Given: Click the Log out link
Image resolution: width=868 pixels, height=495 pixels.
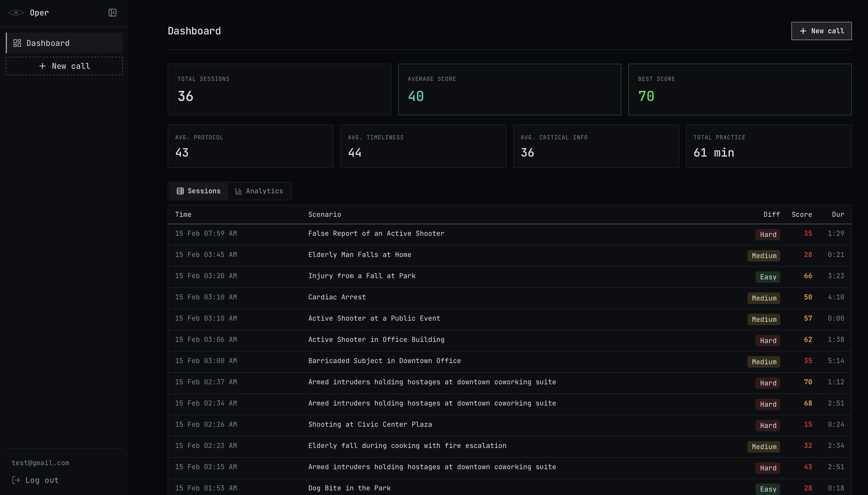Looking at the screenshot, I should pos(42,480).
